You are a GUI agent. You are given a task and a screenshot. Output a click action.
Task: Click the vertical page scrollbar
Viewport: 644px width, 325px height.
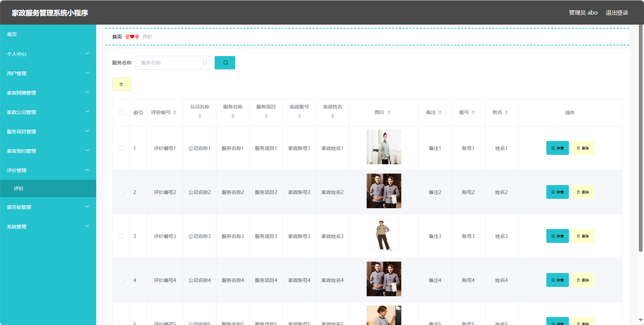click(x=641, y=139)
